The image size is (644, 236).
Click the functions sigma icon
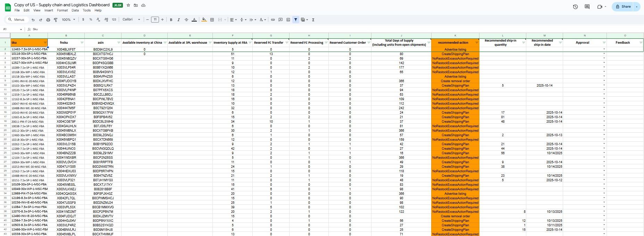[313, 20]
